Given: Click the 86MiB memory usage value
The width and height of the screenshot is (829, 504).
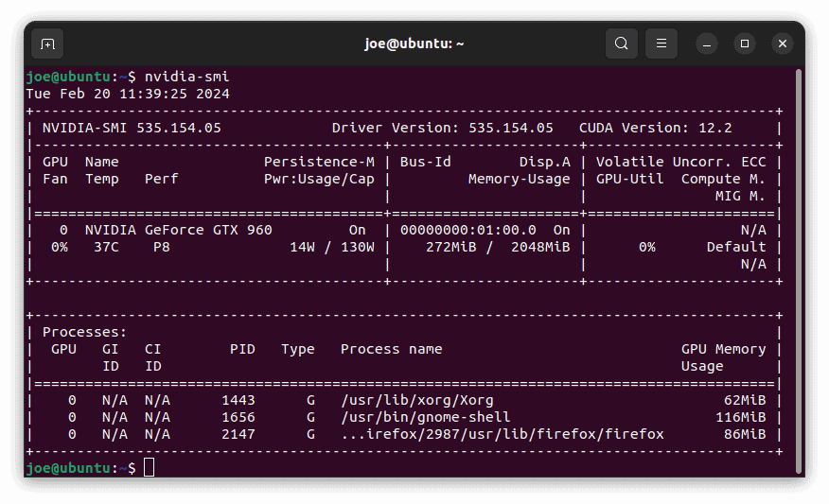Looking at the screenshot, I should click(x=745, y=434).
